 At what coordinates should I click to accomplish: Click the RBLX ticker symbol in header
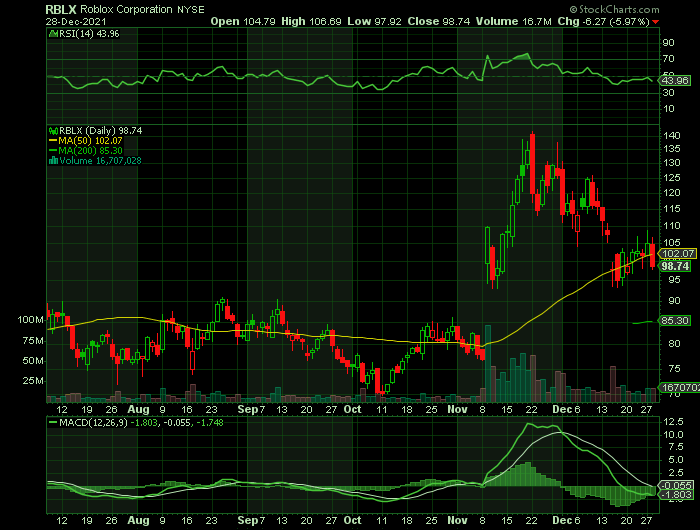point(61,9)
